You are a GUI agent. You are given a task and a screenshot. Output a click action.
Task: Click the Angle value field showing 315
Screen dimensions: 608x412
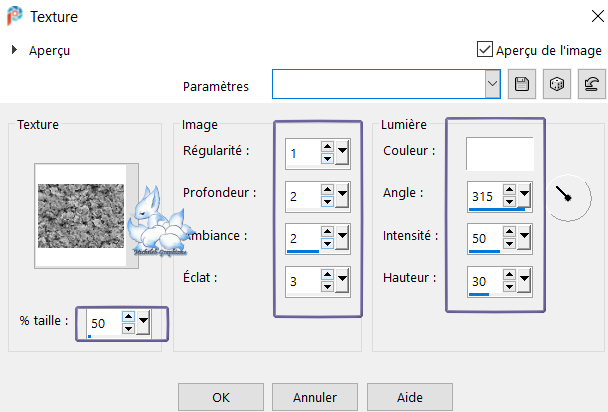pyautogui.click(x=485, y=196)
